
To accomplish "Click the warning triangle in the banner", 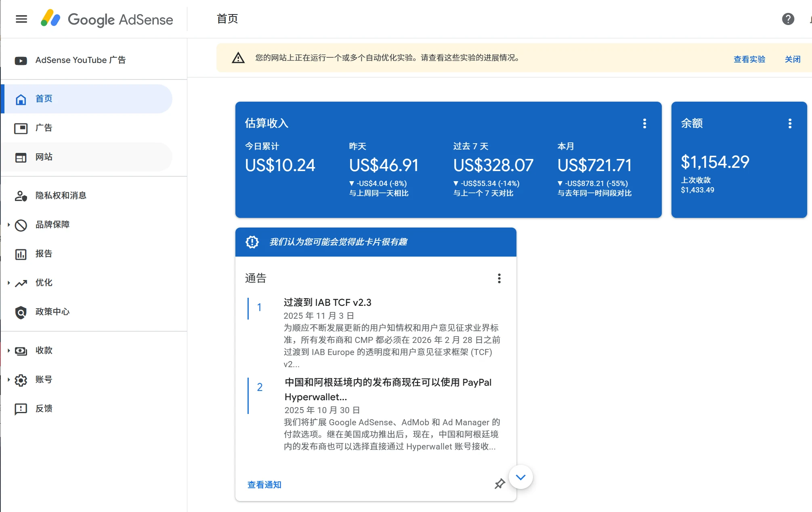I will point(238,58).
